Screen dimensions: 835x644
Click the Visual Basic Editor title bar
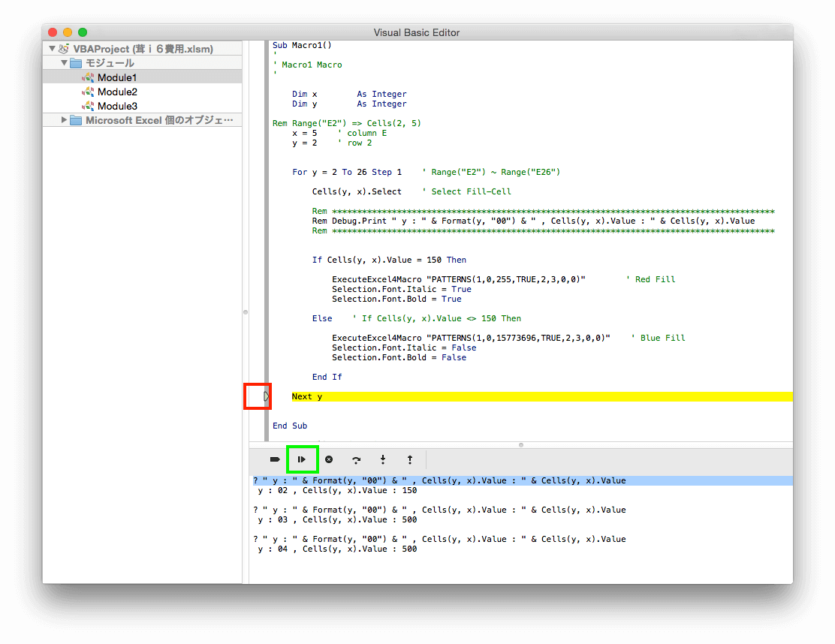[x=417, y=32]
